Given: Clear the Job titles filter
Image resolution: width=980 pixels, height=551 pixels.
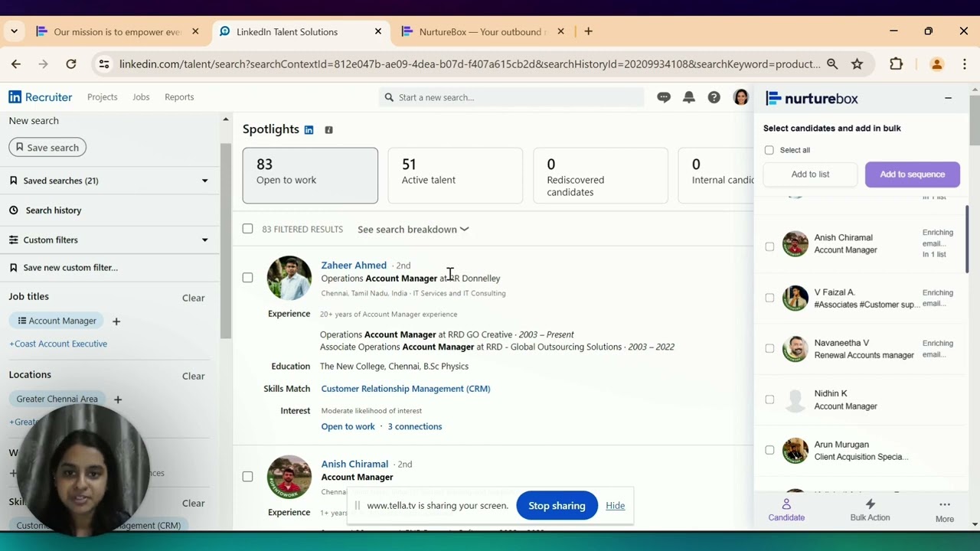Looking at the screenshot, I should 193,298.
